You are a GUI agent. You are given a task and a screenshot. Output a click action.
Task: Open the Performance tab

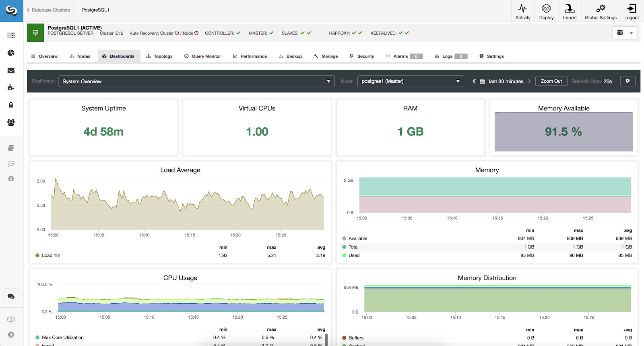[250, 56]
